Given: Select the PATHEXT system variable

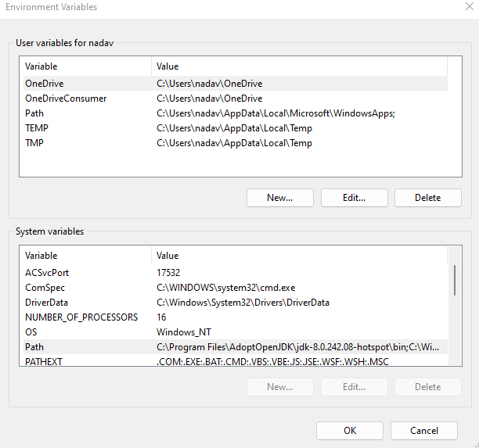Looking at the screenshot, I should (236, 361).
